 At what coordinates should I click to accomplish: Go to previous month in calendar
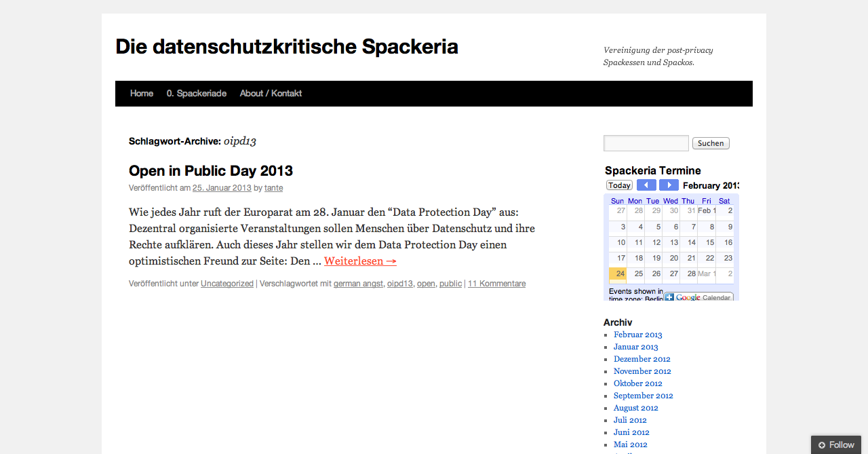click(646, 185)
